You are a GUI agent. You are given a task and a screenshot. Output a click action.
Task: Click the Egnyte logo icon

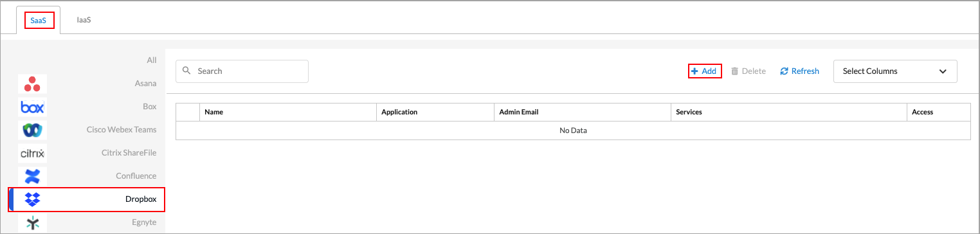[x=32, y=223]
